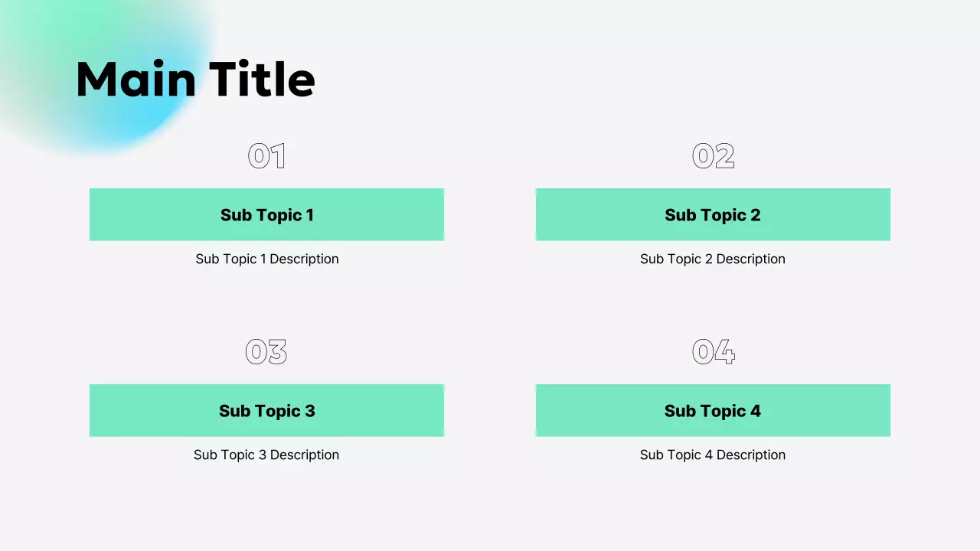Screen dimensions: 980x551
Task: Select the "Sub Topic 3 Description" text line
Action: tap(266, 455)
